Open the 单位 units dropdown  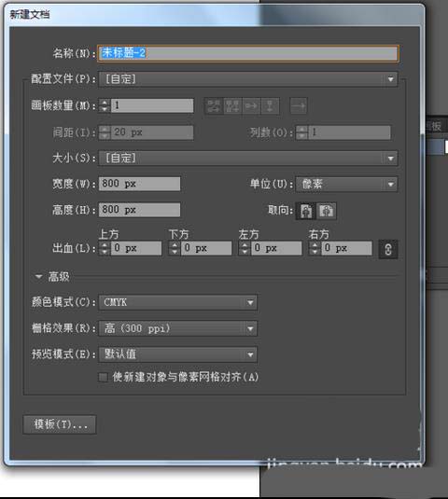pos(346,185)
